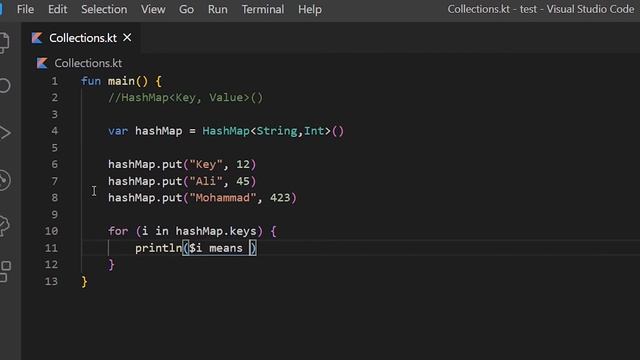
Task: Click the number 423 on line 8
Action: (x=280, y=198)
